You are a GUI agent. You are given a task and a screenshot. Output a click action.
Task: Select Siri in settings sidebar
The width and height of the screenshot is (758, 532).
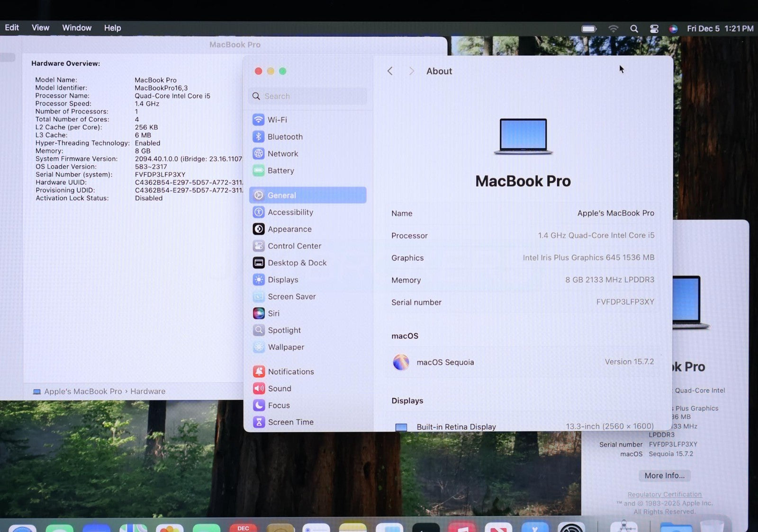273,313
